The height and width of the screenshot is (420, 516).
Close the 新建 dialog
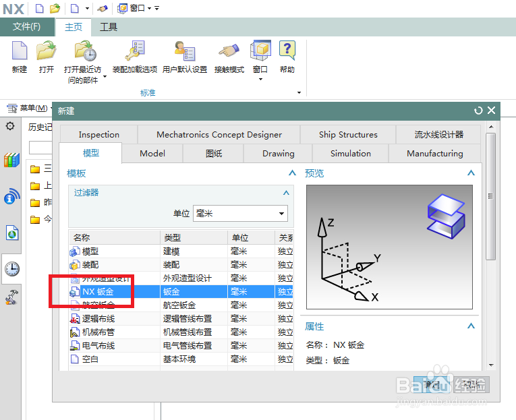tap(491, 110)
